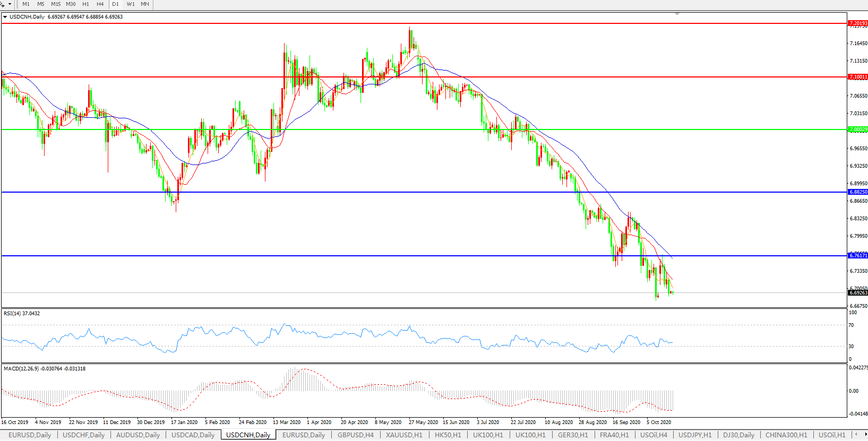
Task: Set timeframe to H4
Action: (x=100, y=4)
